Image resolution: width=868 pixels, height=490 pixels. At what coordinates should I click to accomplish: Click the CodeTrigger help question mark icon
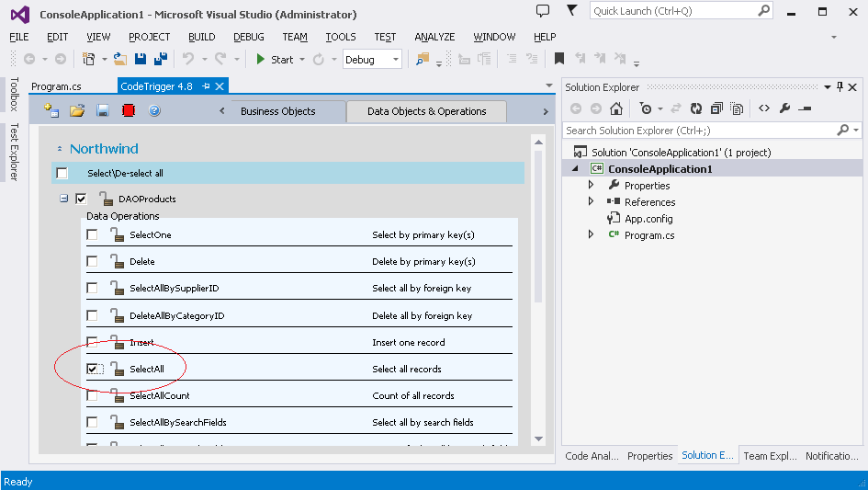coord(154,110)
